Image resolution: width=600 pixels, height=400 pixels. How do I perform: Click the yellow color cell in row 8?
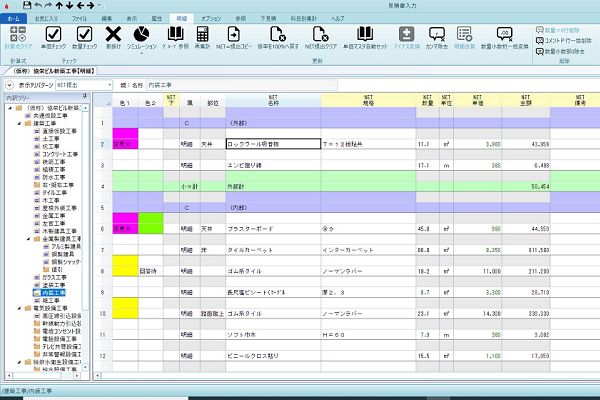click(125, 266)
